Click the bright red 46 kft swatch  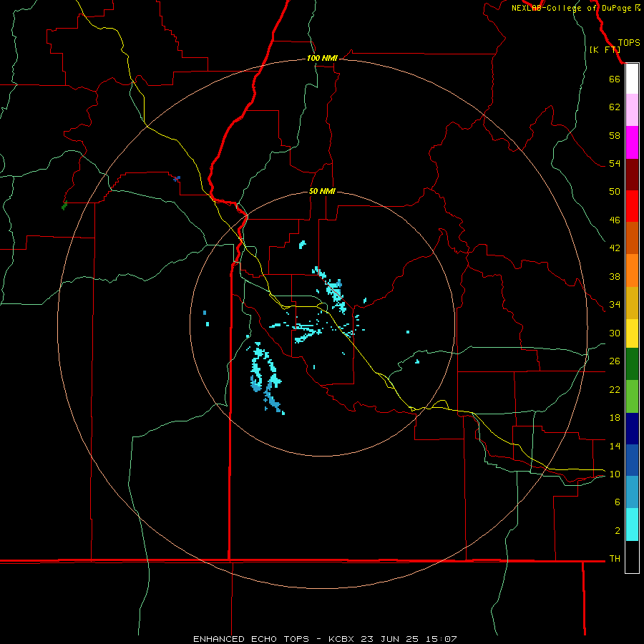pos(632,206)
